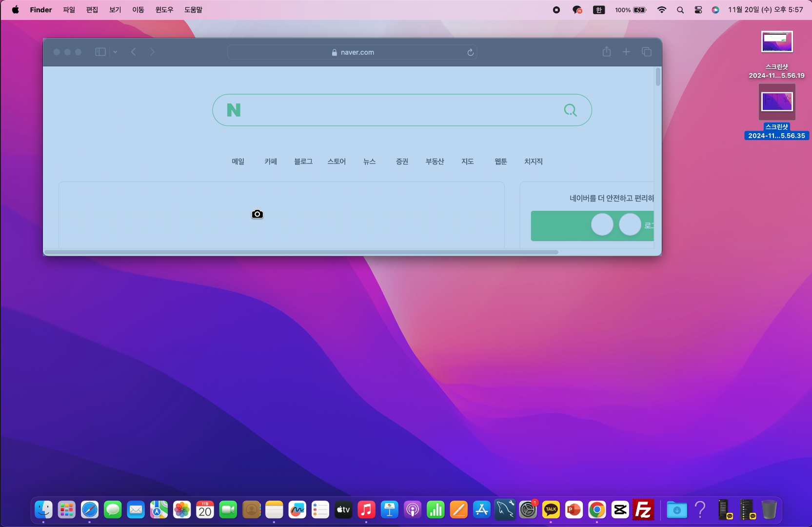
Task: Click the Safari sidebar toggle icon
Action: 100,52
